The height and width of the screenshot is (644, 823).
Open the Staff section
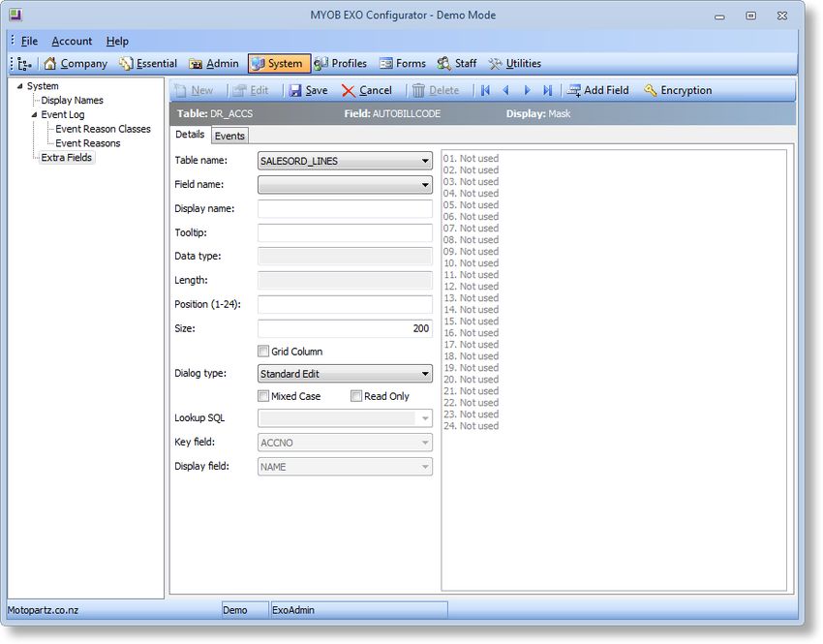tap(457, 64)
